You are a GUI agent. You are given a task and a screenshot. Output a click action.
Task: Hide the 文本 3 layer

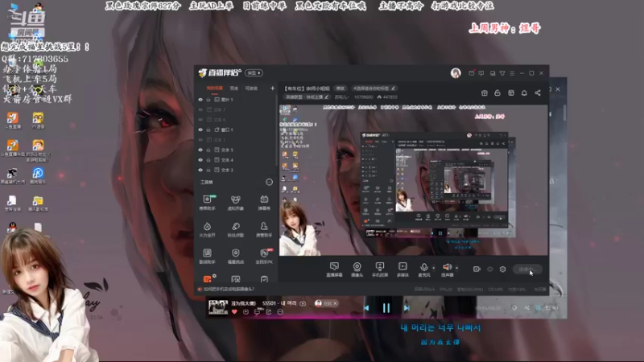(x=200, y=170)
